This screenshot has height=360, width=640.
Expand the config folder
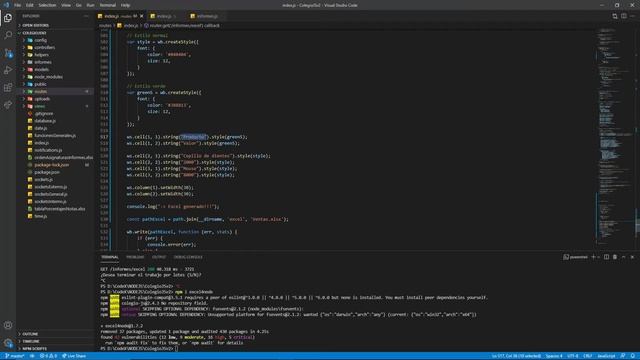(x=55, y=40)
